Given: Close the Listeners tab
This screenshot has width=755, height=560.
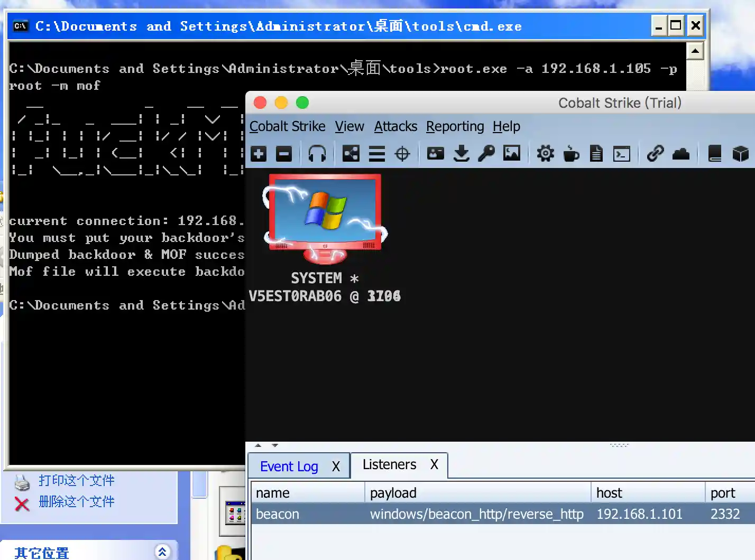Looking at the screenshot, I should tap(434, 464).
